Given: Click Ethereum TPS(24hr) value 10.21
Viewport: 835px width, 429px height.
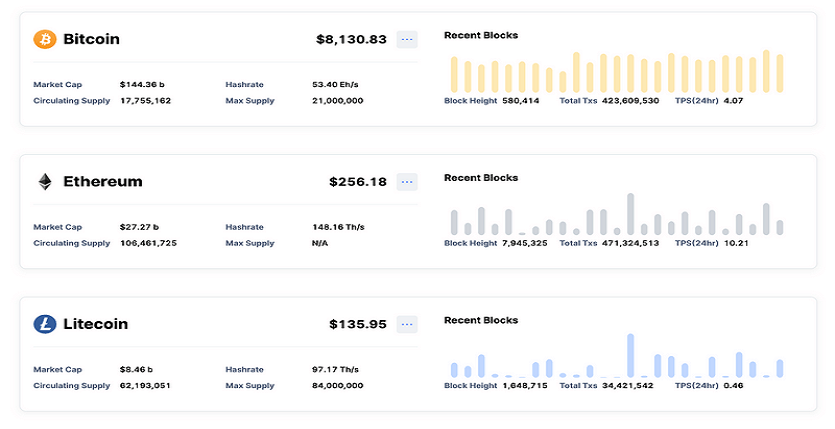Looking at the screenshot, I should [736, 243].
